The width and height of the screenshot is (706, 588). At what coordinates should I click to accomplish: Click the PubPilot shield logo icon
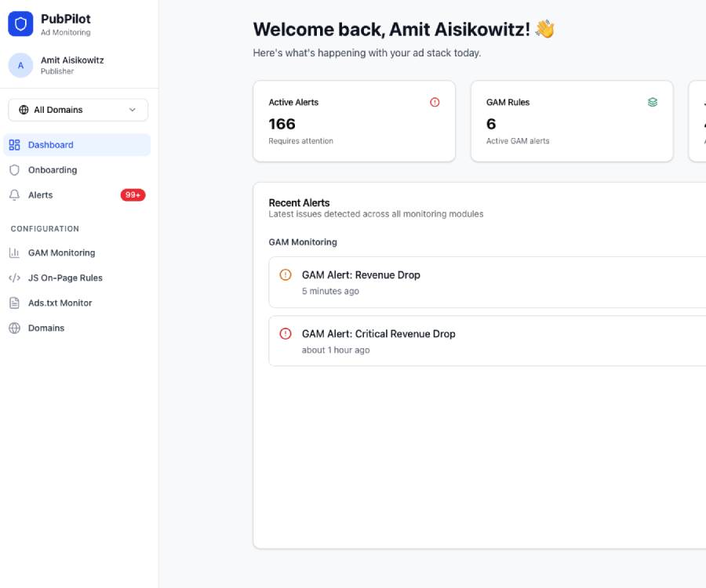click(20, 24)
